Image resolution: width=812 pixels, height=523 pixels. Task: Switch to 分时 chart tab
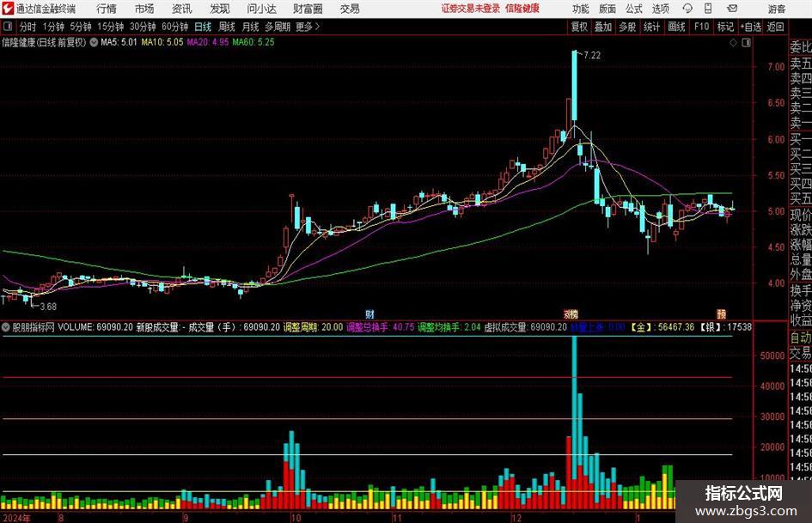[x=28, y=27]
